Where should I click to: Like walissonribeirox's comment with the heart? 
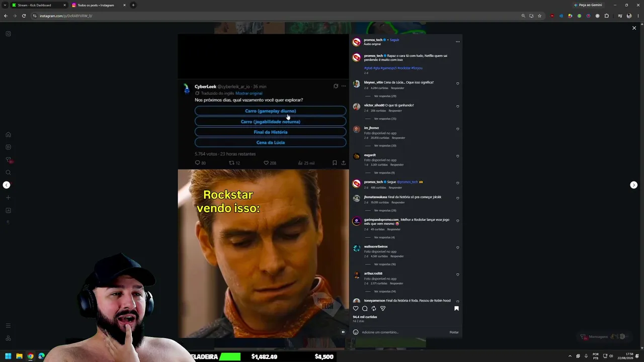pyautogui.click(x=457, y=248)
